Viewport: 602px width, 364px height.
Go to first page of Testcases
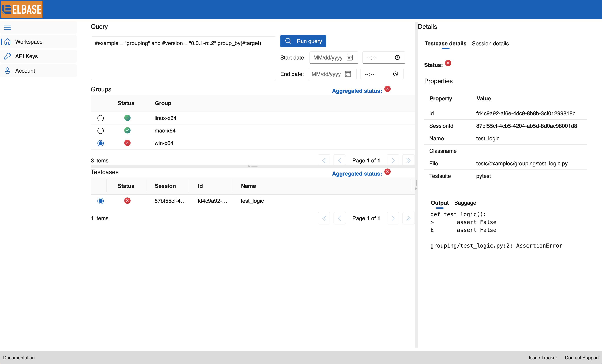pos(324,218)
